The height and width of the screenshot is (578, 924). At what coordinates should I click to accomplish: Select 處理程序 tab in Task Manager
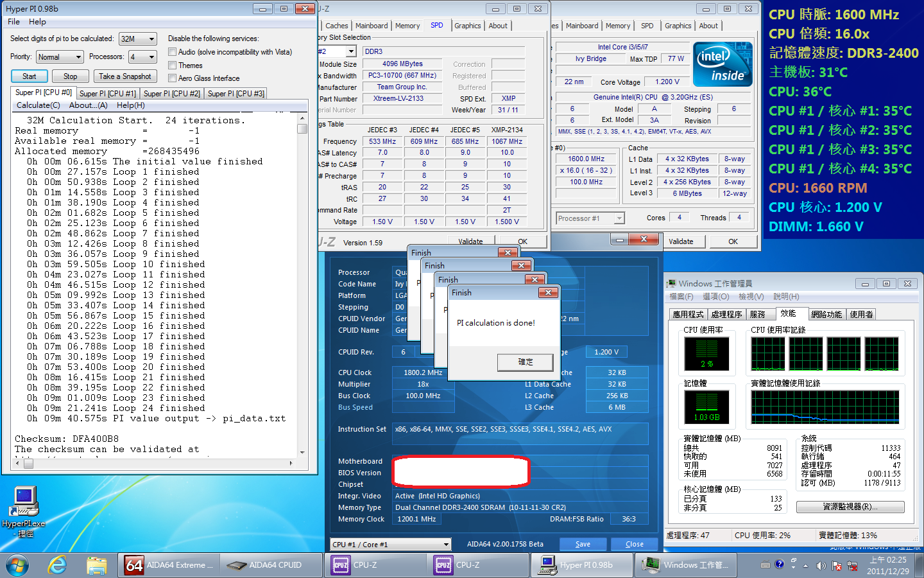(726, 315)
